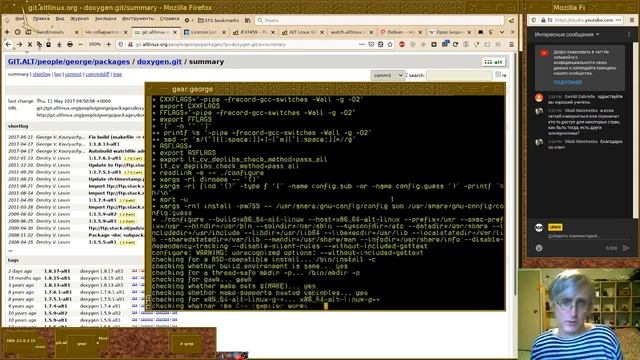640x360 pixels.
Task: Open a new tab with plus icon
Action: (7, 32)
